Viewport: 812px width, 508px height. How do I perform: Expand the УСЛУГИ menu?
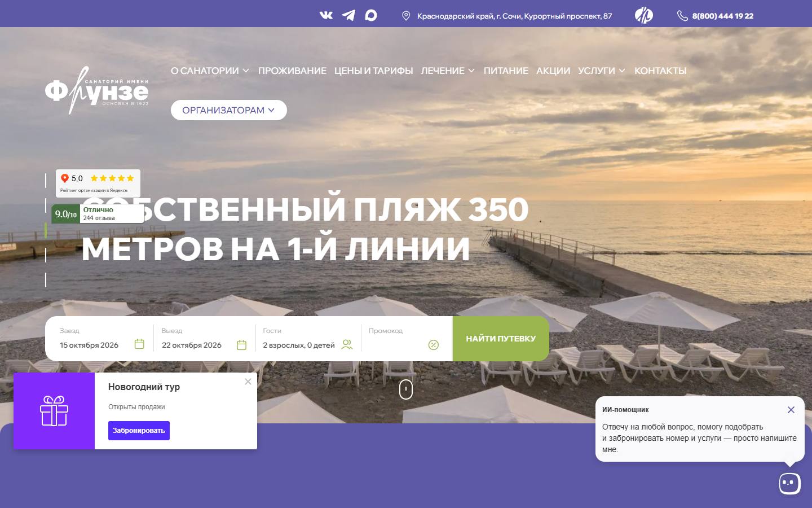click(602, 71)
